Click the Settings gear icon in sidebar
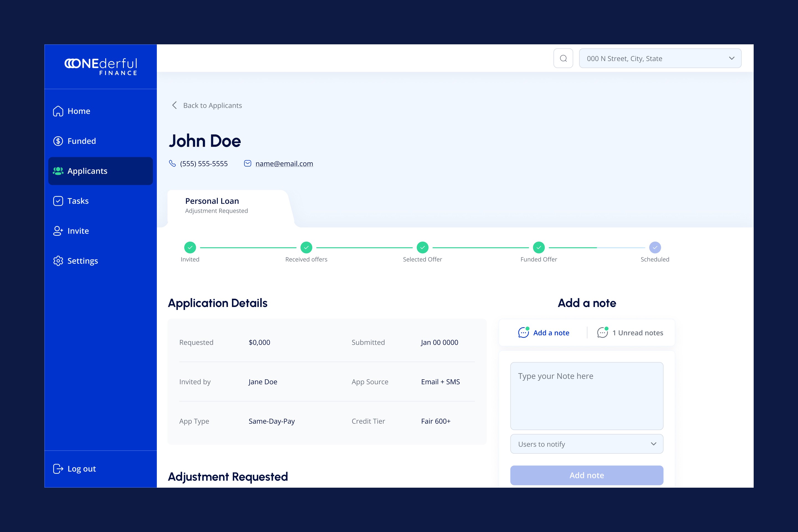This screenshot has height=532, width=798. [58, 260]
